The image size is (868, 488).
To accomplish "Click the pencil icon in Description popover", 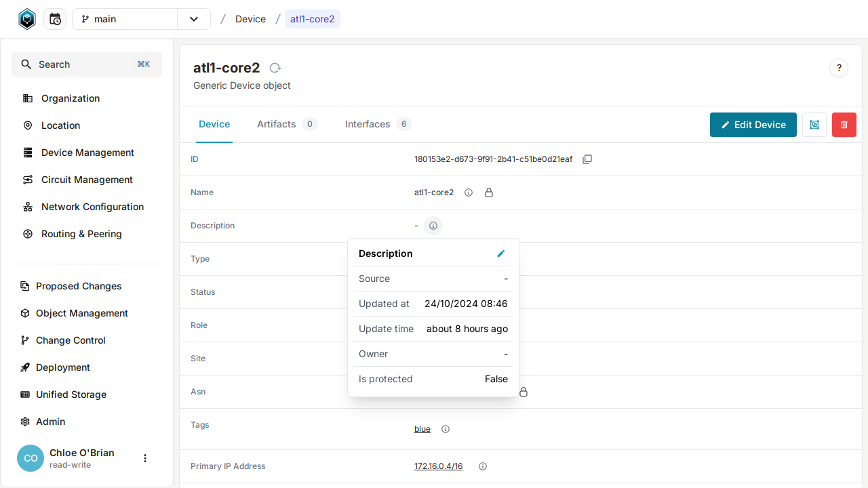I will [501, 253].
